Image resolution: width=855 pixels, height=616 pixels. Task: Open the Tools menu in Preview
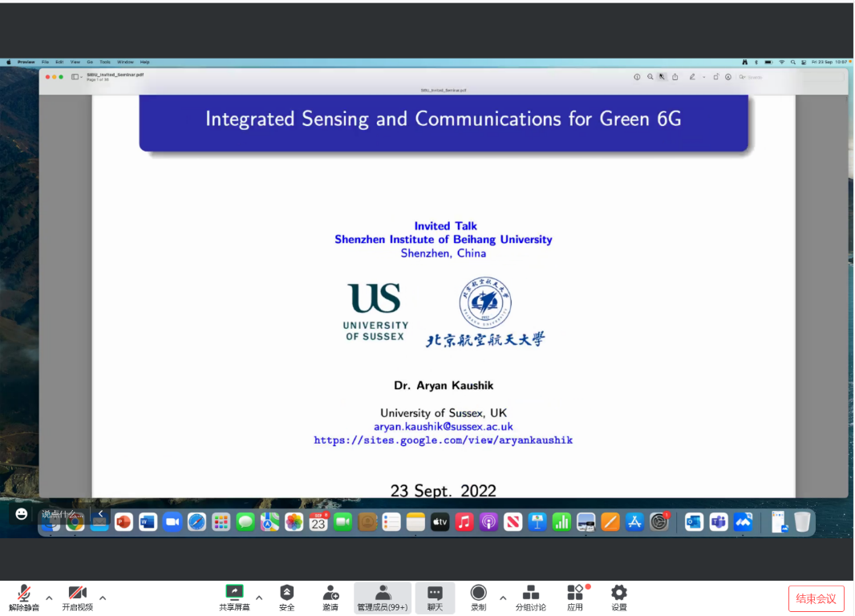[x=104, y=62]
